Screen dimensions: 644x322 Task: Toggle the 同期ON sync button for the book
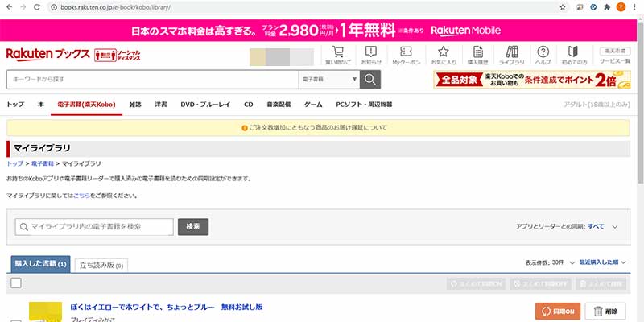[x=557, y=312]
